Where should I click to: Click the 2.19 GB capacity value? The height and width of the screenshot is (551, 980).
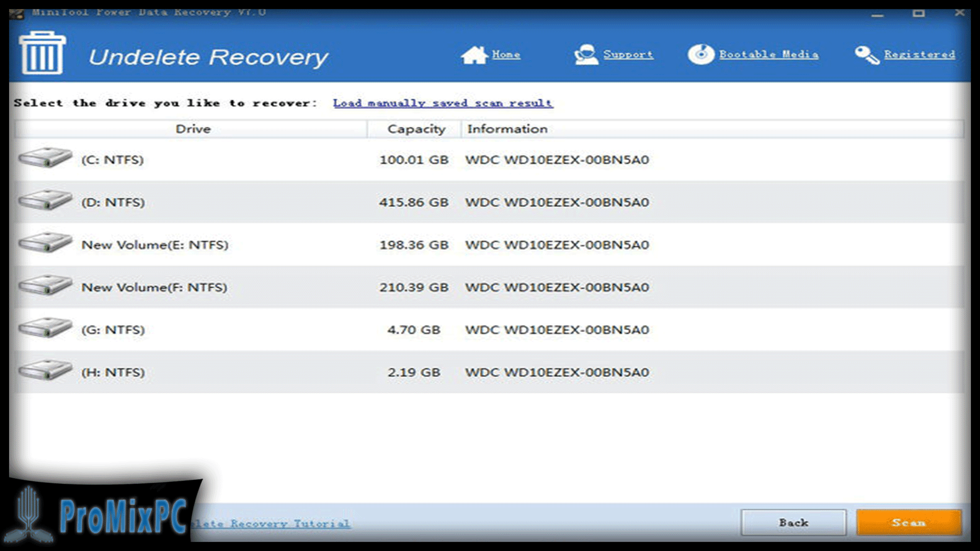(414, 372)
